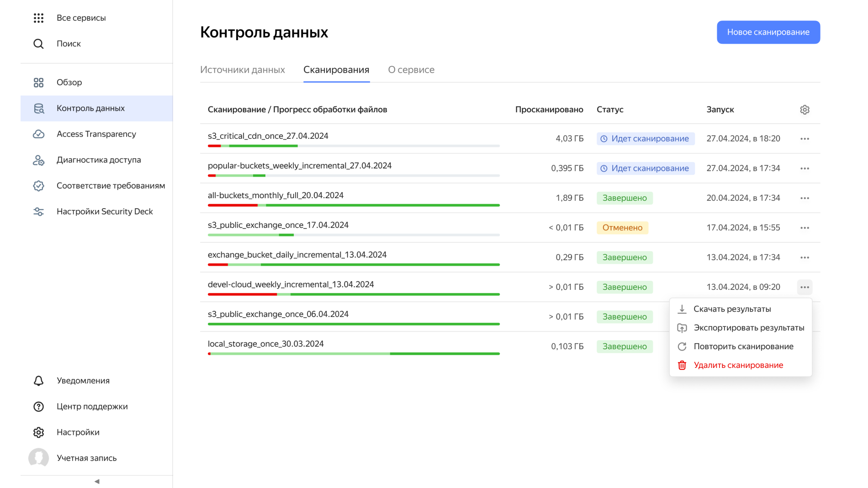This screenshot has width=868, height=488.
Task: Click the Центр поддержки question icon
Action: tap(38, 406)
